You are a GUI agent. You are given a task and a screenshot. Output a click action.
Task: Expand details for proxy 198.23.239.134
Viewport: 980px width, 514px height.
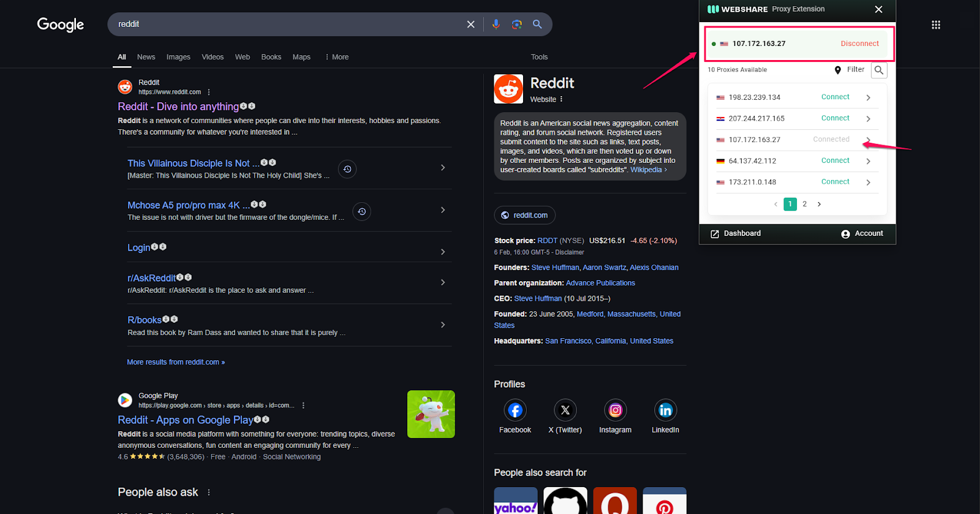point(869,97)
